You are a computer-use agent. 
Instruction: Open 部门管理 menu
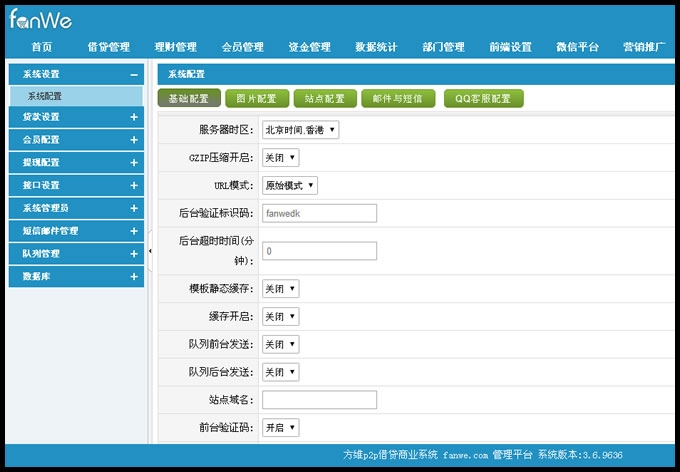[x=444, y=47]
